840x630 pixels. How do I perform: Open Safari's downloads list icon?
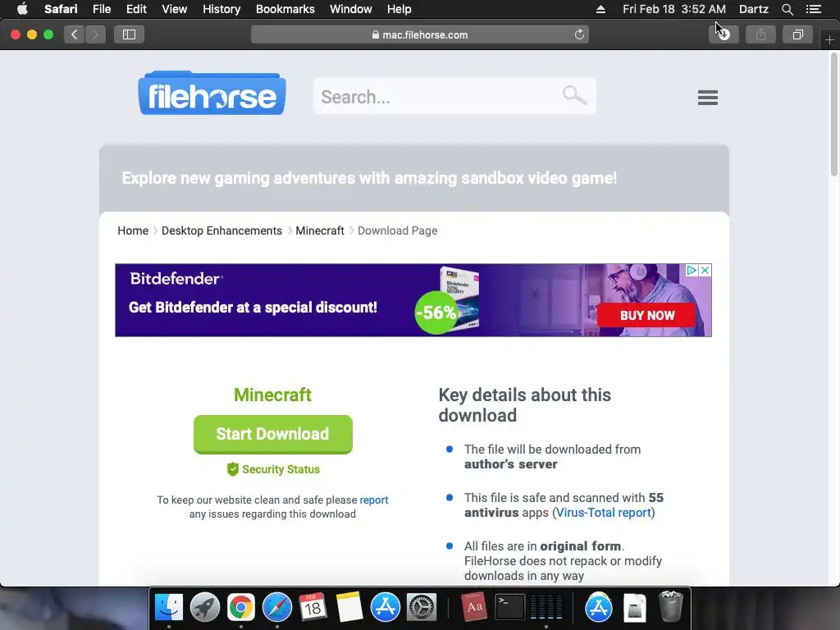pos(724,34)
